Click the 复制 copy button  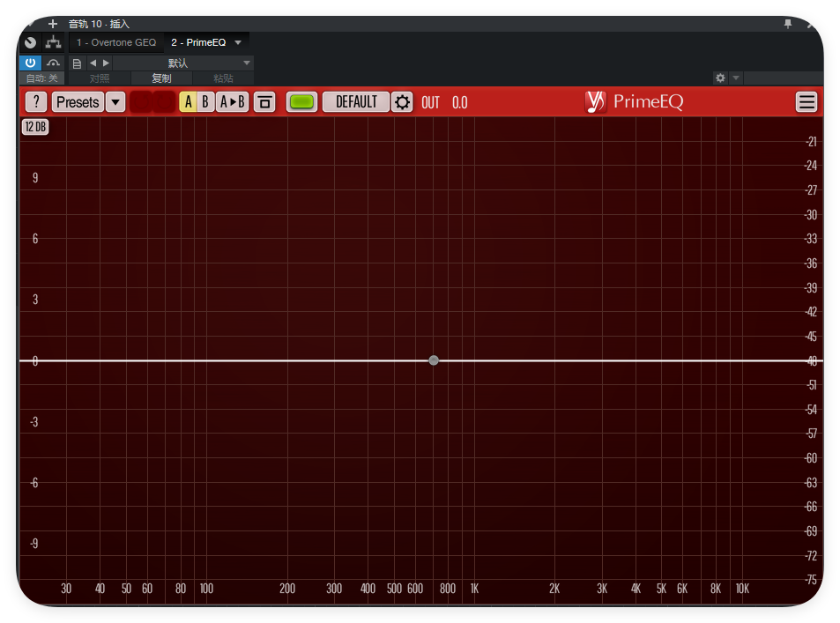click(161, 78)
